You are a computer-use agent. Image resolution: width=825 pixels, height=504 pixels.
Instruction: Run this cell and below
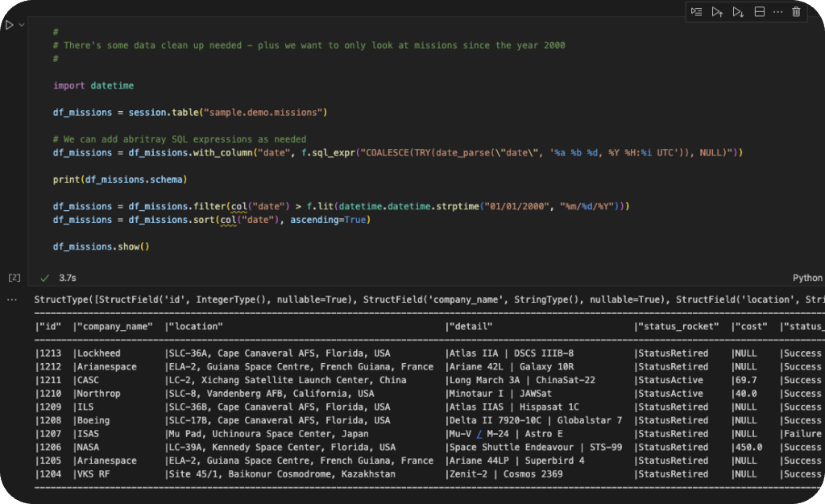[738, 12]
